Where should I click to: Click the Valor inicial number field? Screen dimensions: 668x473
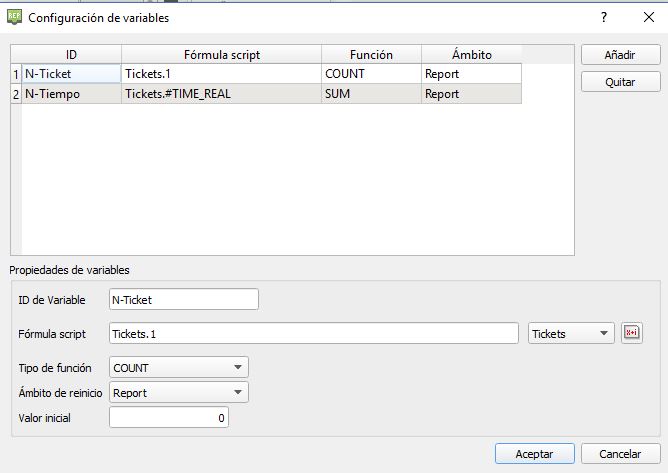tap(169, 417)
